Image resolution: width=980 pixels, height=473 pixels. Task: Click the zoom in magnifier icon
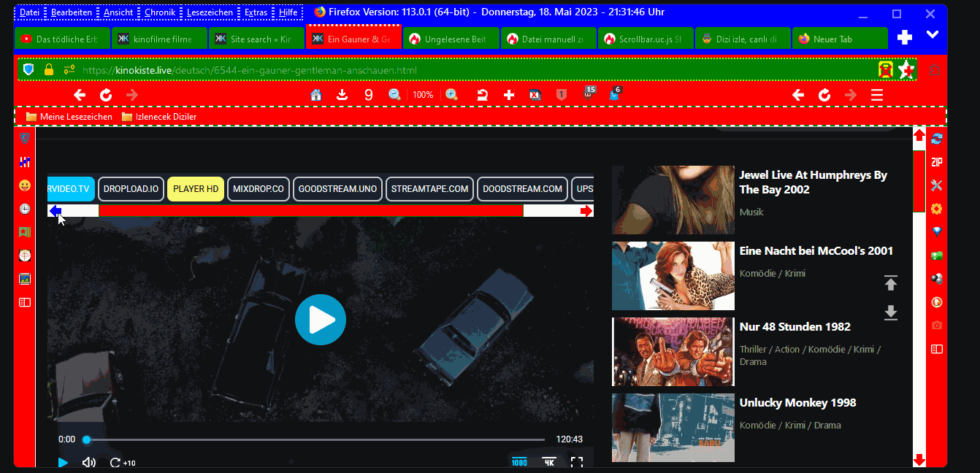coord(452,95)
